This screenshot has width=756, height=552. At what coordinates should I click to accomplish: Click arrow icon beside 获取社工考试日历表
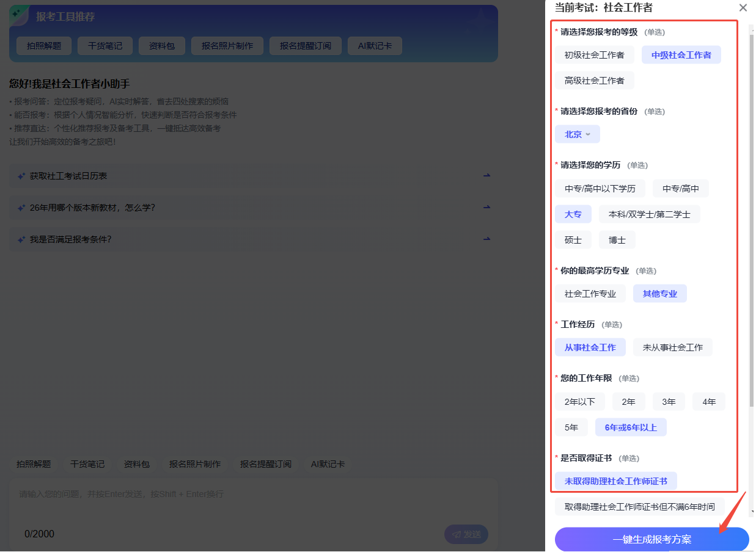pyautogui.click(x=487, y=176)
